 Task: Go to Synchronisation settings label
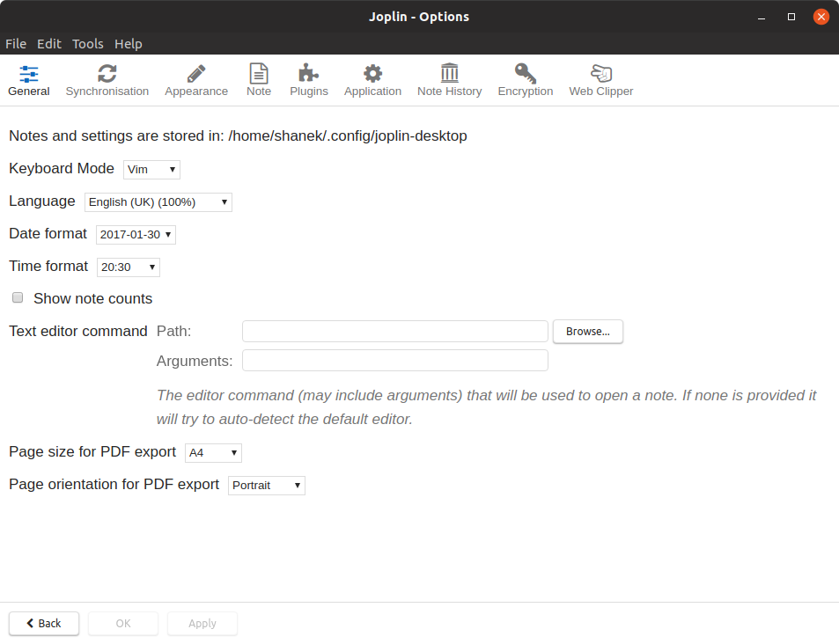(107, 91)
